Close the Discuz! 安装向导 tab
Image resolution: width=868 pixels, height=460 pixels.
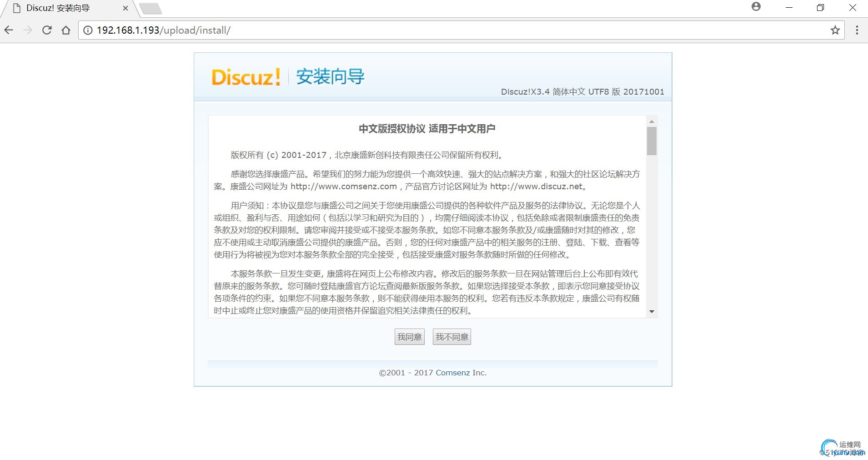pos(125,8)
